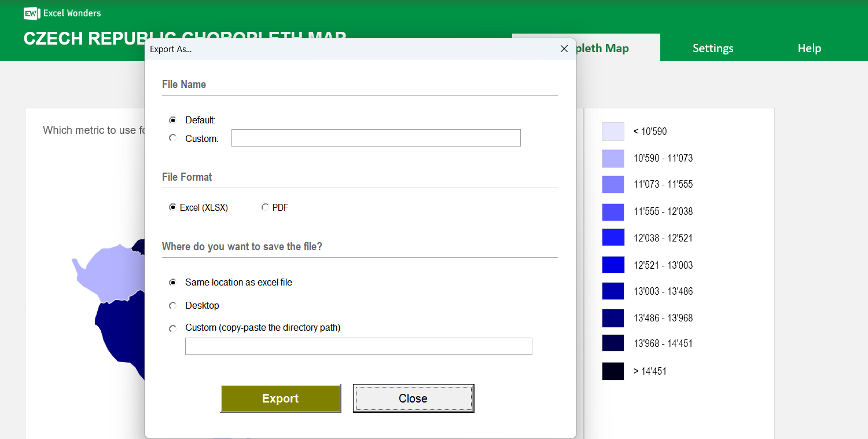Click the custom file name text field
The image size is (868, 439).
376,138
